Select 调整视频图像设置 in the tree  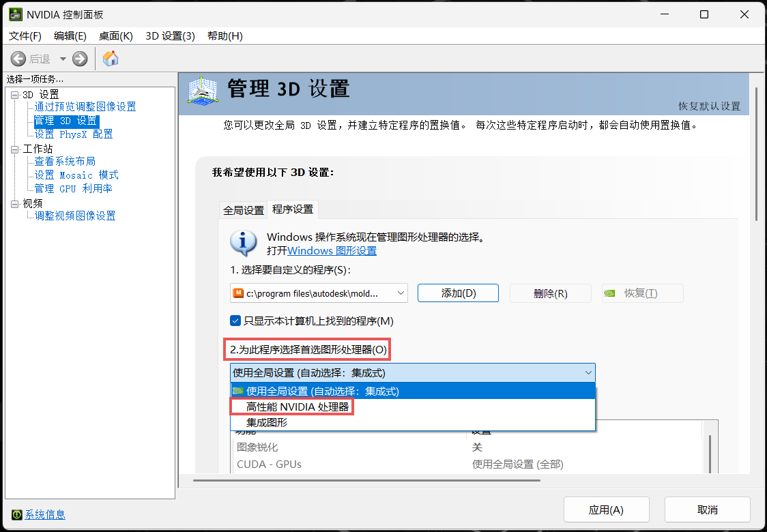point(75,216)
